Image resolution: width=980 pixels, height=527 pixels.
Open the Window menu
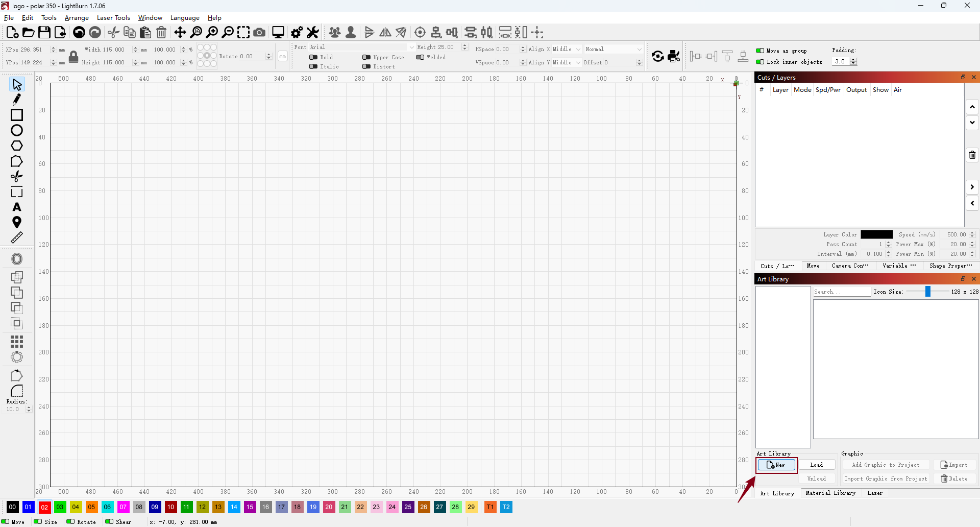150,18
